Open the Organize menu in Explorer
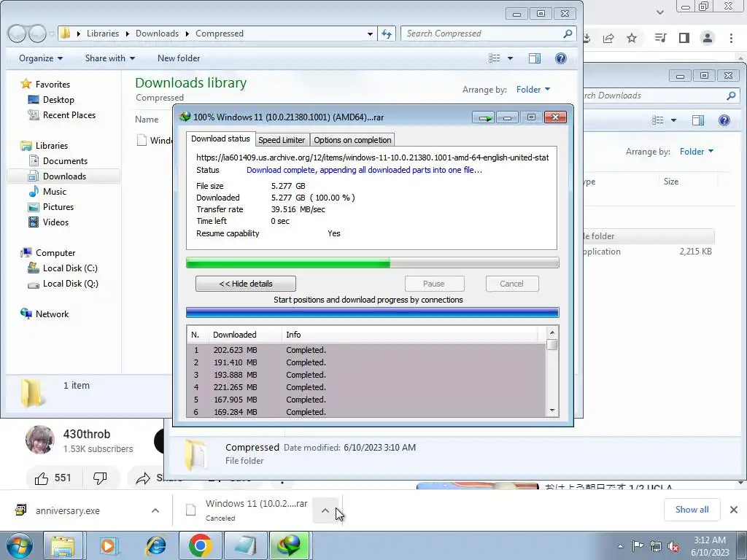This screenshot has width=747, height=560. (41, 58)
